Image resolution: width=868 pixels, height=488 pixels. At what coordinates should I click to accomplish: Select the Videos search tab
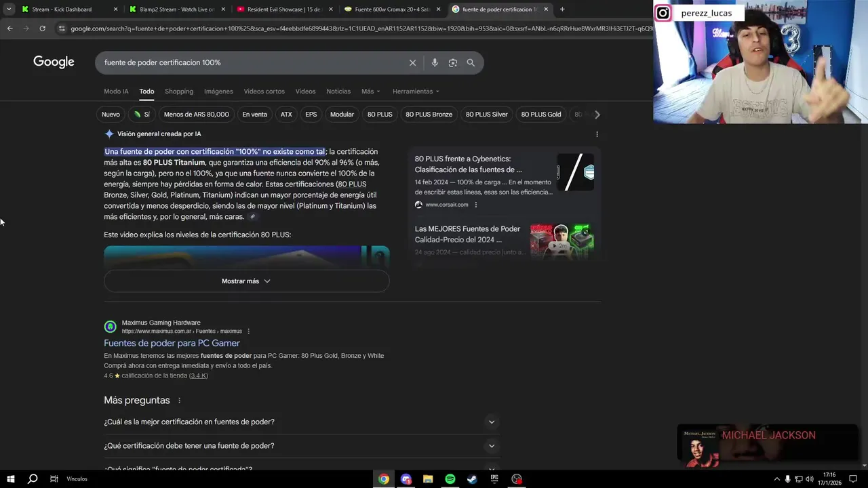click(x=305, y=91)
